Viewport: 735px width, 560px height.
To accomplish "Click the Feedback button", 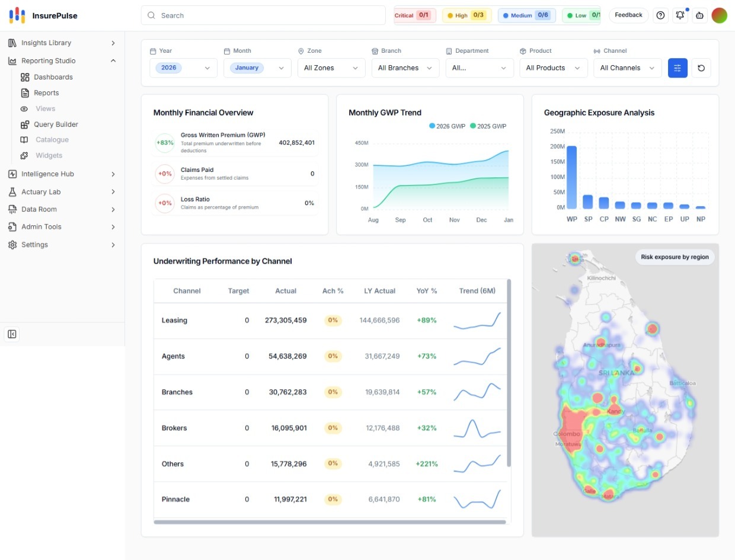I will [628, 15].
